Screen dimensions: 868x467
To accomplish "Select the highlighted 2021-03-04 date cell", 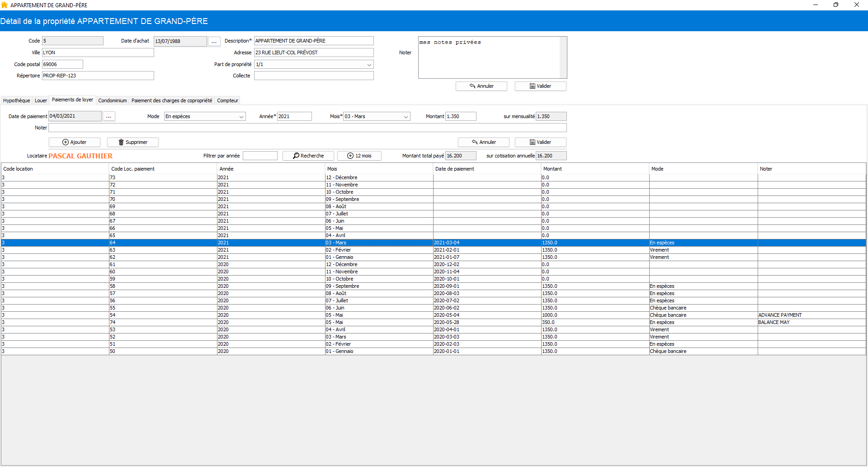I will [x=487, y=243].
